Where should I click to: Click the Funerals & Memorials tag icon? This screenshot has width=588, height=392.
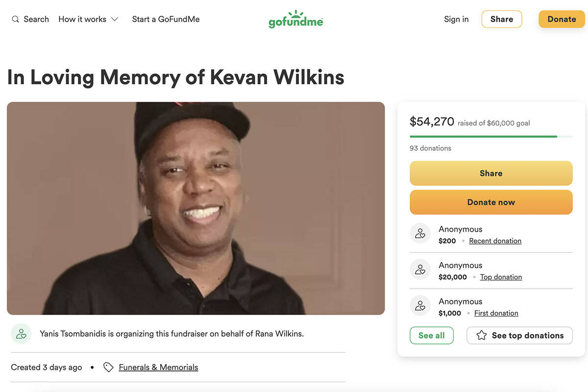tap(108, 367)
